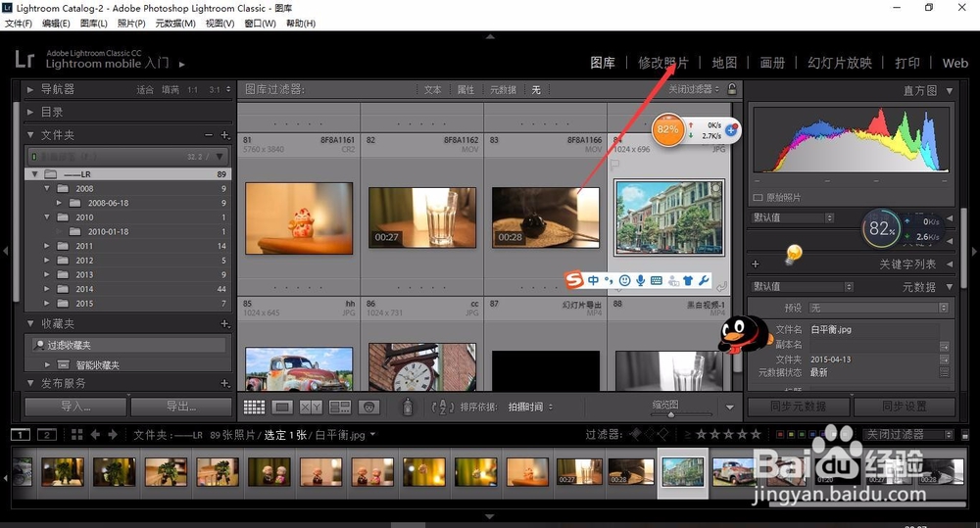Flag thumbnail 84 using its flag marker
Viewport: 980px width, 528px height.
pyautogui.click(x=615, y=165)
